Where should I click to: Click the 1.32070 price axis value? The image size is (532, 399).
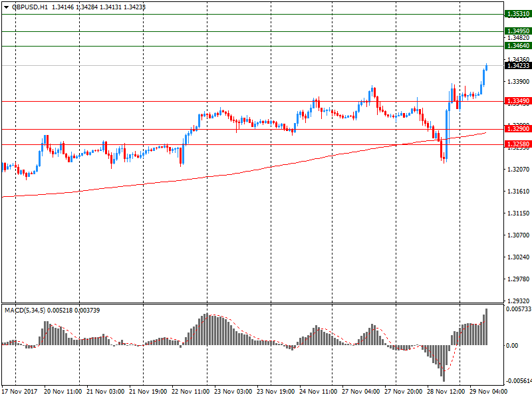[x=518, y=170]
